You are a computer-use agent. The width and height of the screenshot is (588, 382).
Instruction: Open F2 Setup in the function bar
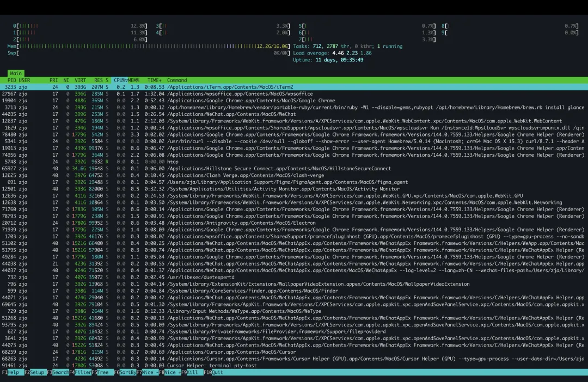(34, 372)
